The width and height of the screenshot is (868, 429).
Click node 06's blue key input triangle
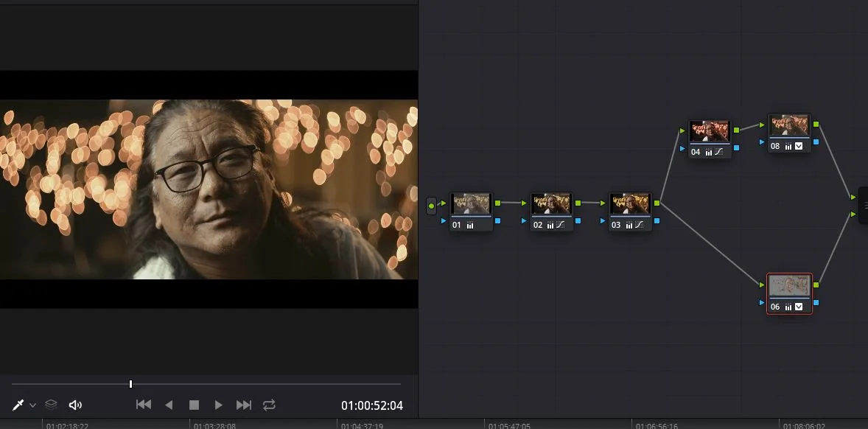763,303
